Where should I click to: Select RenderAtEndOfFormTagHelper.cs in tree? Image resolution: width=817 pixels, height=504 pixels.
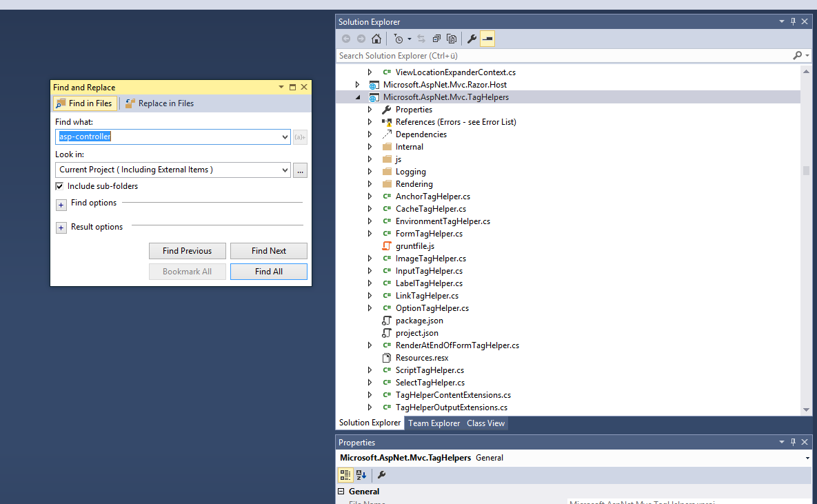tap(457, 345)
